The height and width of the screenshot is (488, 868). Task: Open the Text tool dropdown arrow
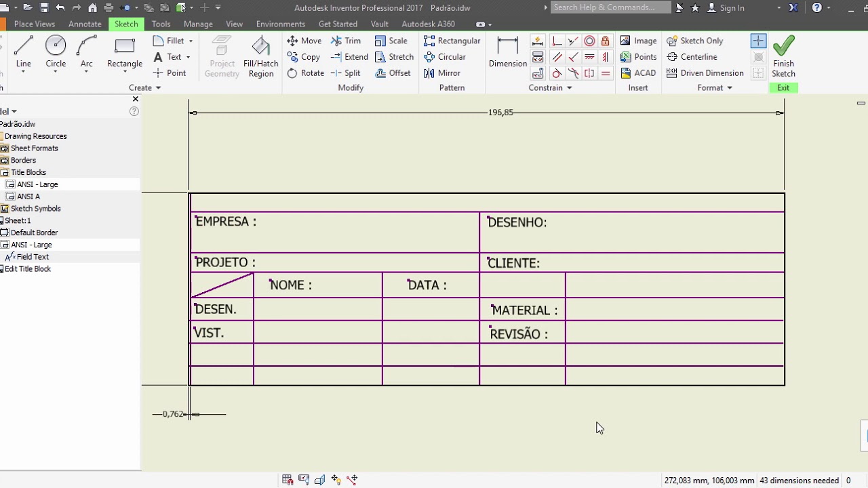(188, 57)
